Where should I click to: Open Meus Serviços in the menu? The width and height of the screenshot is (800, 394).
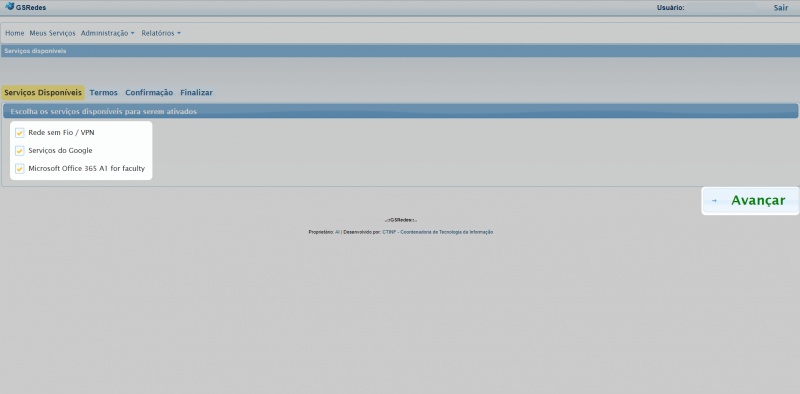tap(52, 33)
